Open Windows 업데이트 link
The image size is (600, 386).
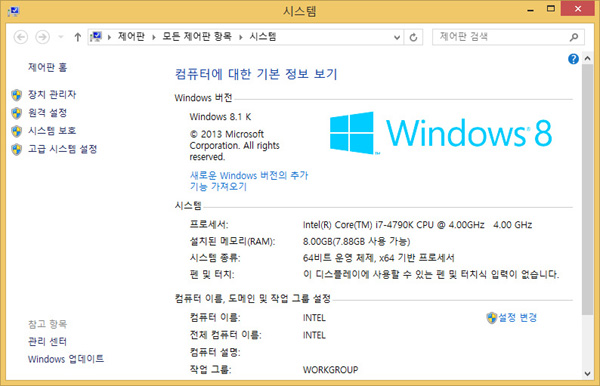66,359
